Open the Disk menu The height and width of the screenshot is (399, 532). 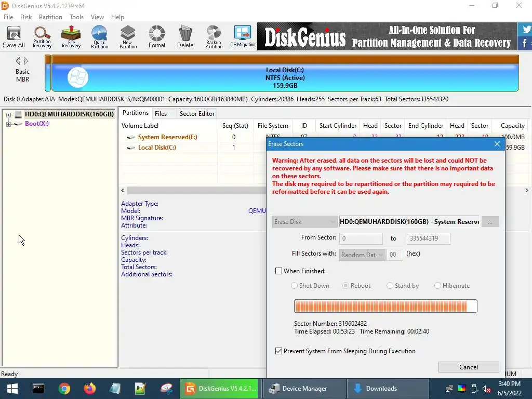click(x=26, y=17)
